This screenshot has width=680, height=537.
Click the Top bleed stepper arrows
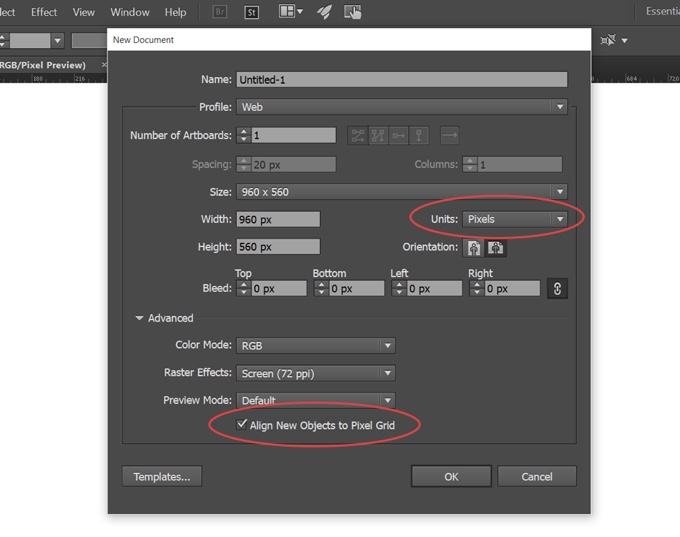tap(244, 288)
